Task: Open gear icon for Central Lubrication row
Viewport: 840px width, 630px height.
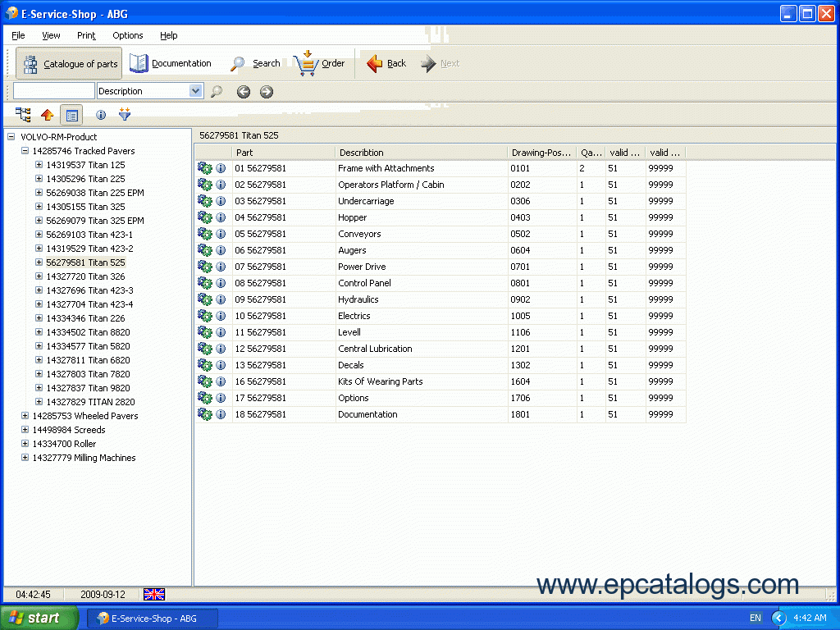Action: point(204,349)
